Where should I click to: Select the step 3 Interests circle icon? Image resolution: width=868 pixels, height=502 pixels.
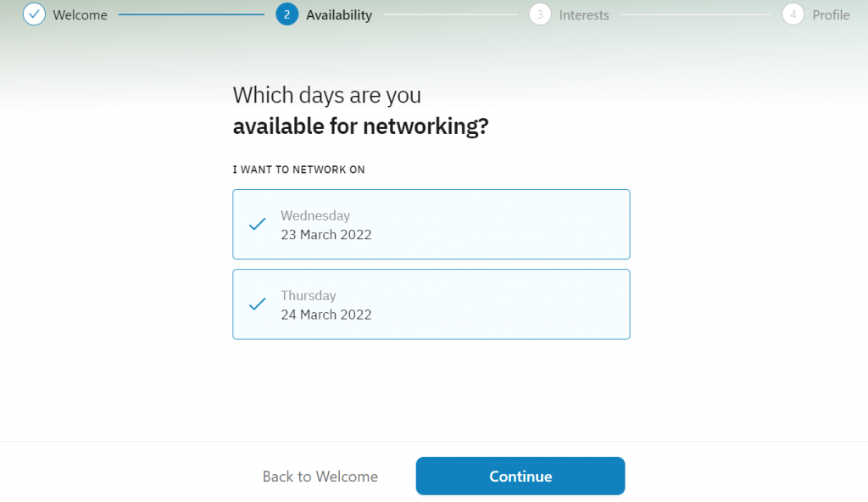tap(540, 14)
